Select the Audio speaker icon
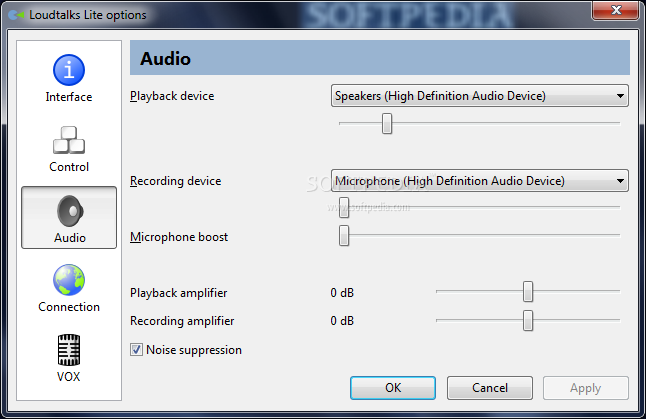The width and height of the screenshot is (646, 419). 68,211
